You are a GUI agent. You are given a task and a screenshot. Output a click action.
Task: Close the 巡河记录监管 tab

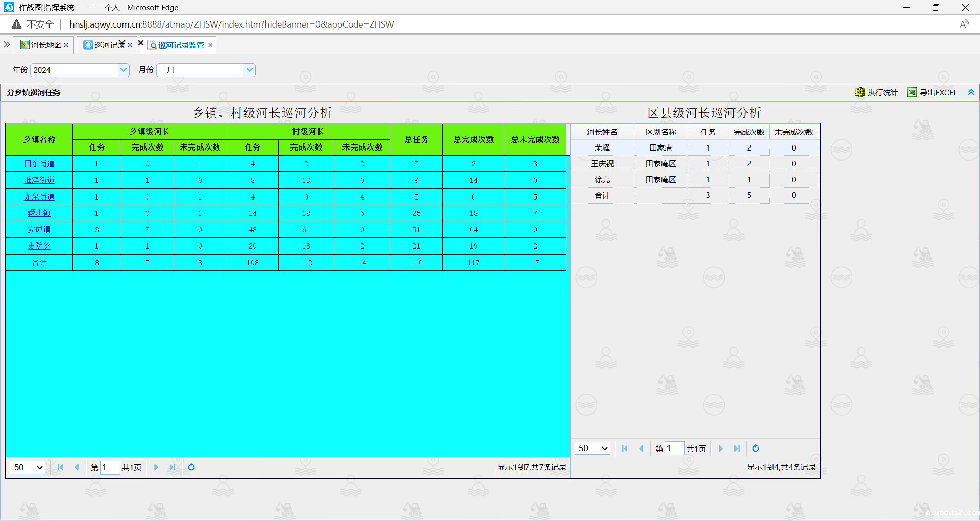[x=210, y=45]
